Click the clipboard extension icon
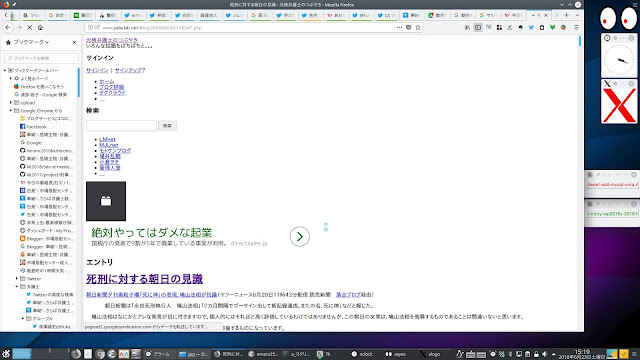The image size is (640, 360). pyautogui.click(x=542, y=27)
